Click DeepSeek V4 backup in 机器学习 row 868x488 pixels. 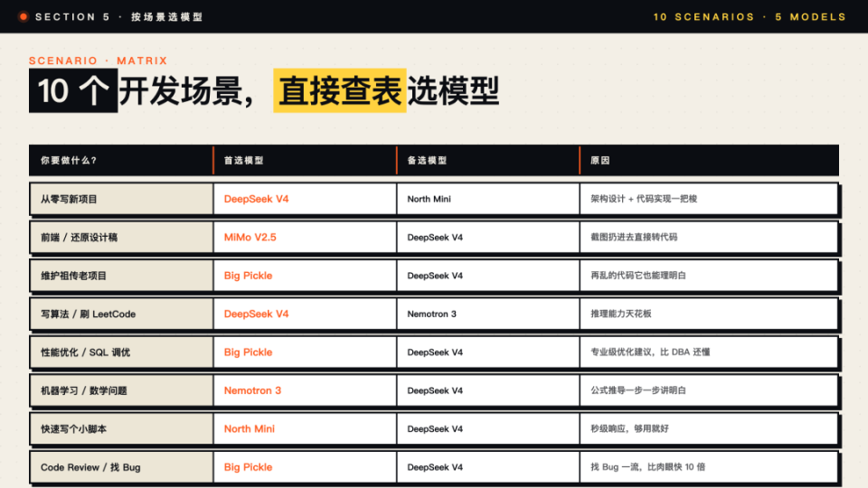(435, 390)
